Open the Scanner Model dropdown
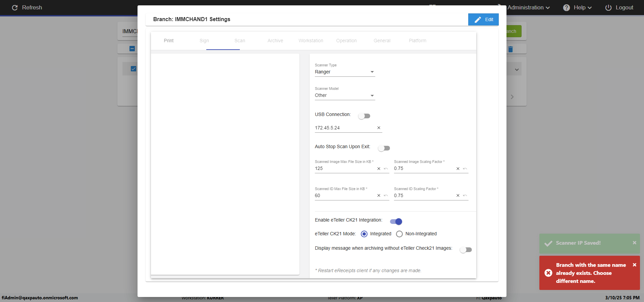The image size is (644, 302). click(x=344, y=96)
